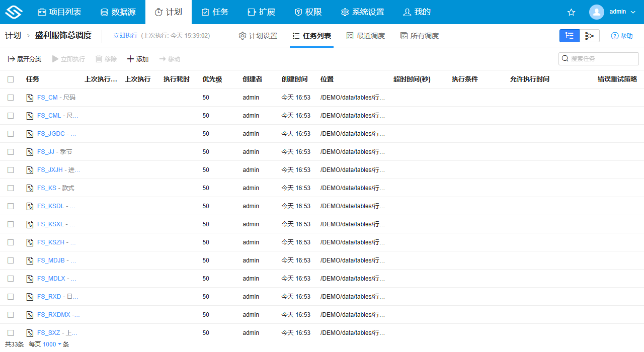
Task: Click the file icon beside FS_CM task
Action: coord(29,98)
